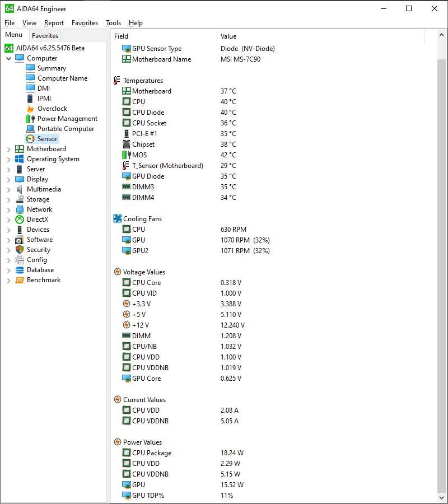Click the Power Values lightning icon
This screenshot has height=504, width=448.
pyautogui.click(x=118, y=442)
